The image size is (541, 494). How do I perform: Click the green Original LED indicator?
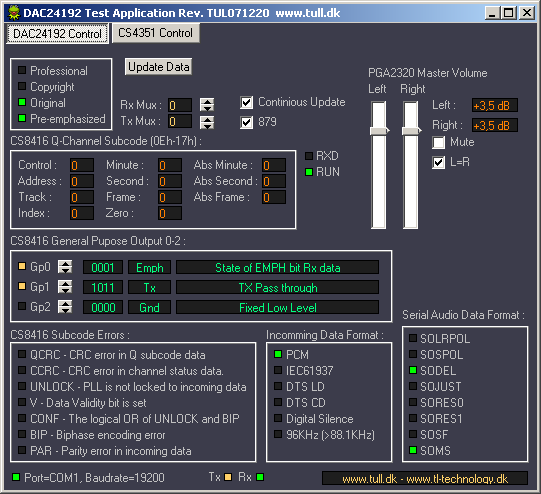[22, 102]
